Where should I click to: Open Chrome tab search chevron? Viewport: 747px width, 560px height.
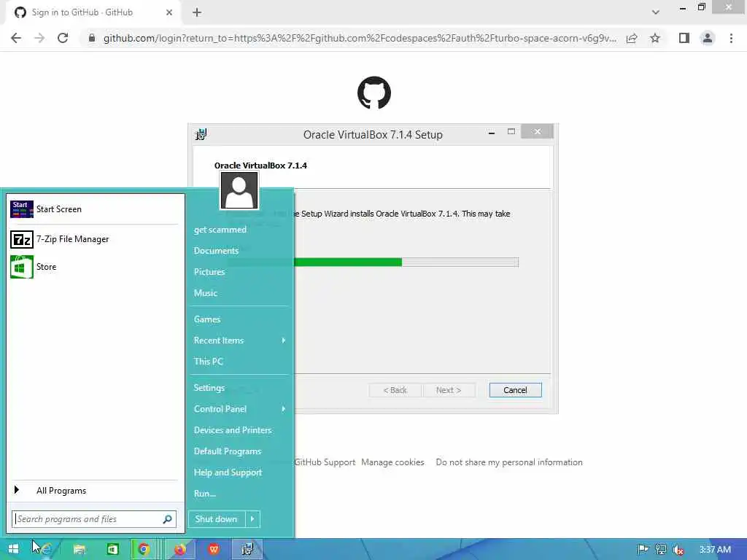(x=656, y=12)
